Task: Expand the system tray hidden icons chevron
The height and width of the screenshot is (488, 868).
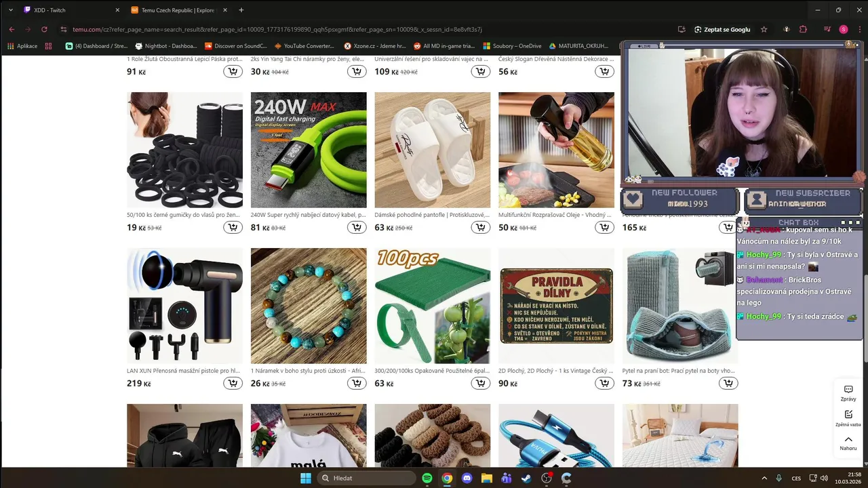Action: [764, 478]
